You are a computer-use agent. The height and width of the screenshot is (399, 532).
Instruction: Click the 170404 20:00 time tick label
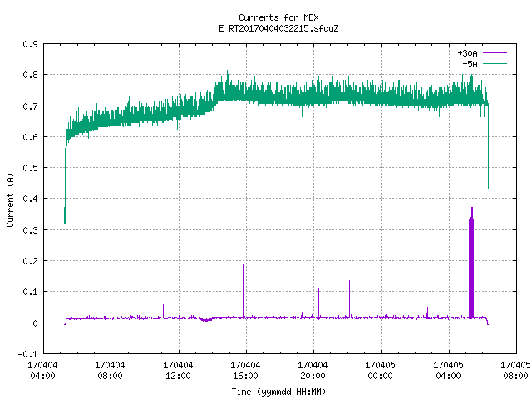313,371
